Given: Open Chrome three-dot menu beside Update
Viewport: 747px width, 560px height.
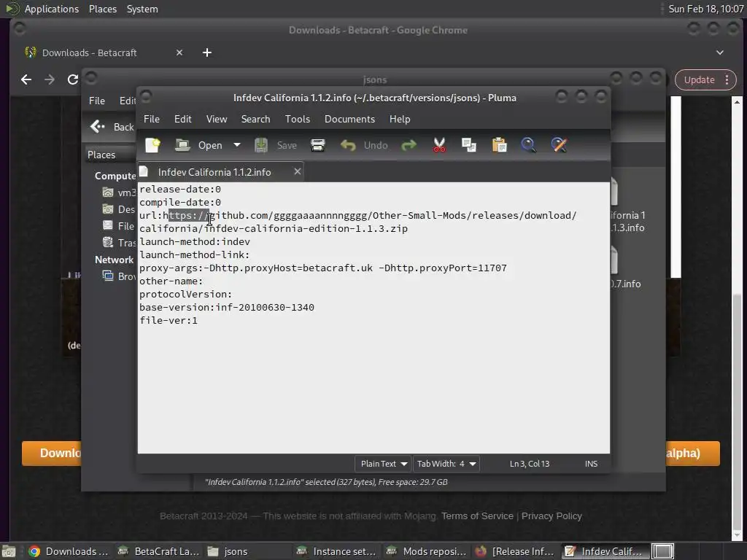Looking at the screenshot, I should click(727, 79).
